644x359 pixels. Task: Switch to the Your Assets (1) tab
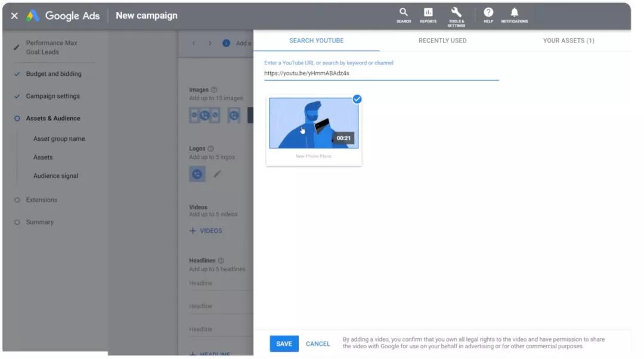[568, 41]
